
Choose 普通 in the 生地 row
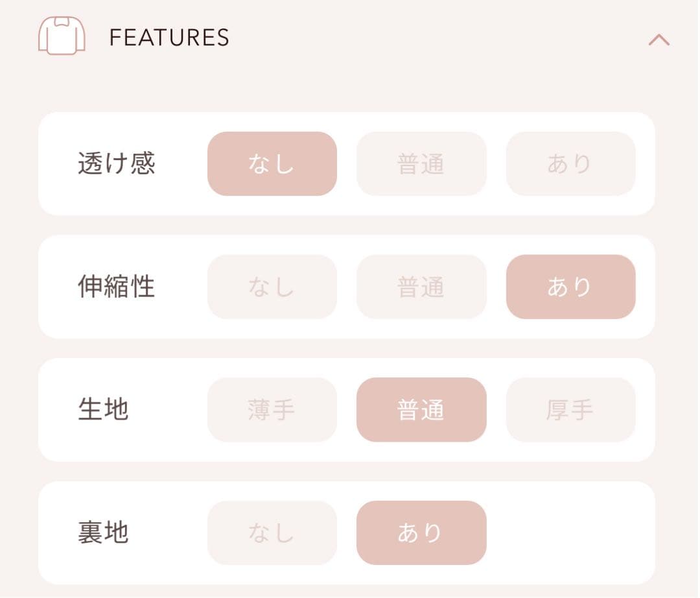coord(421,410)
